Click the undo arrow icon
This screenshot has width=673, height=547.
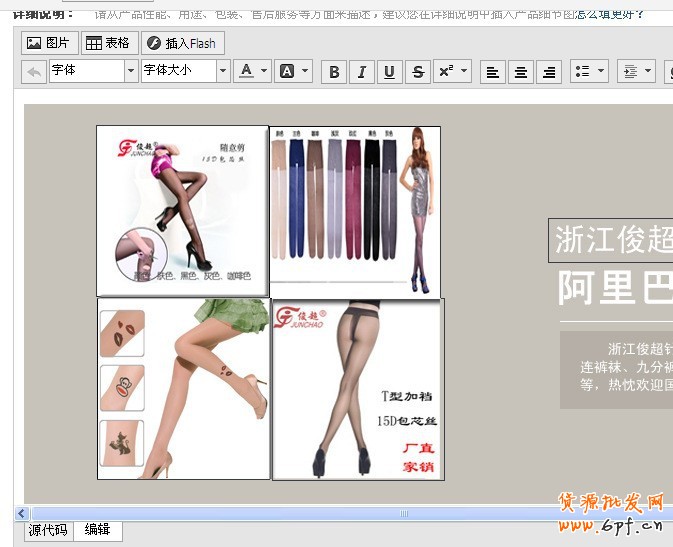point(34,71)
